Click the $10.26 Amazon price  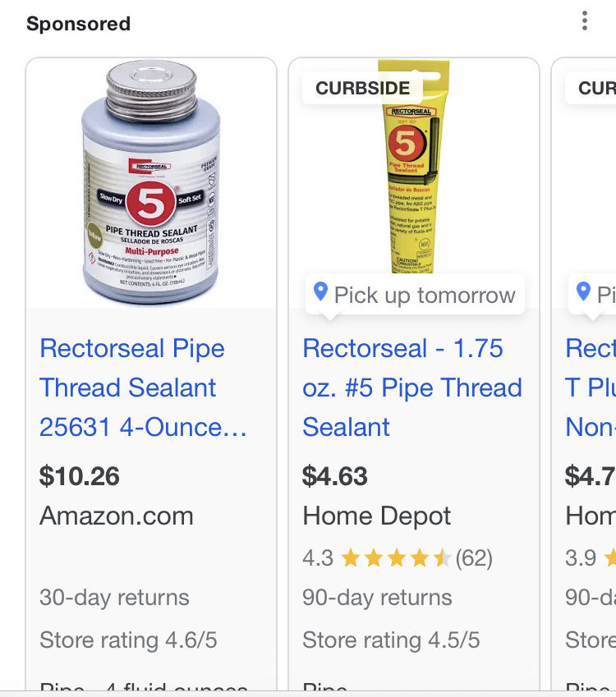pos(80,476)
